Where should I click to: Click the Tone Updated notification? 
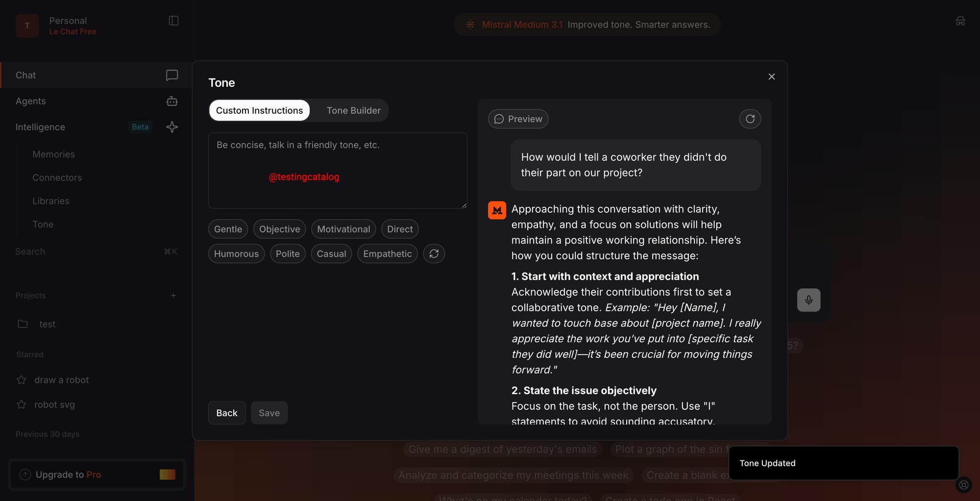click(843, 463)
